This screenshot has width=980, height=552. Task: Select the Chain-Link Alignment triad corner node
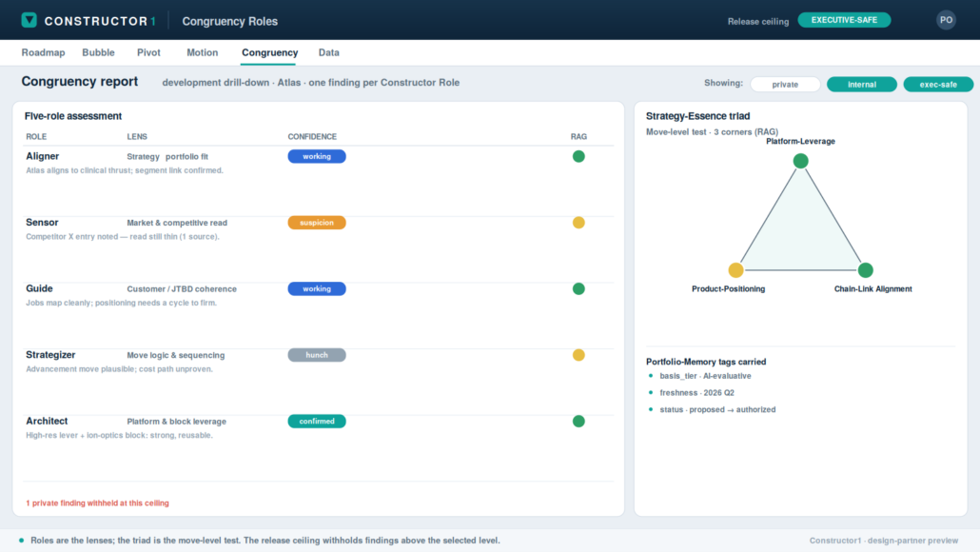tap(866, 270)
